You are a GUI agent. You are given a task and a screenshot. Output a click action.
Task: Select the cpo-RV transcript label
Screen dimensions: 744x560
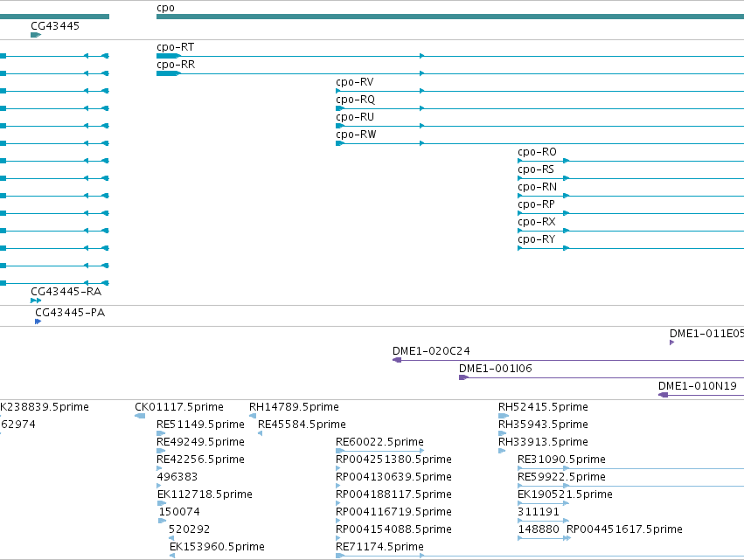tap(354, 82)
